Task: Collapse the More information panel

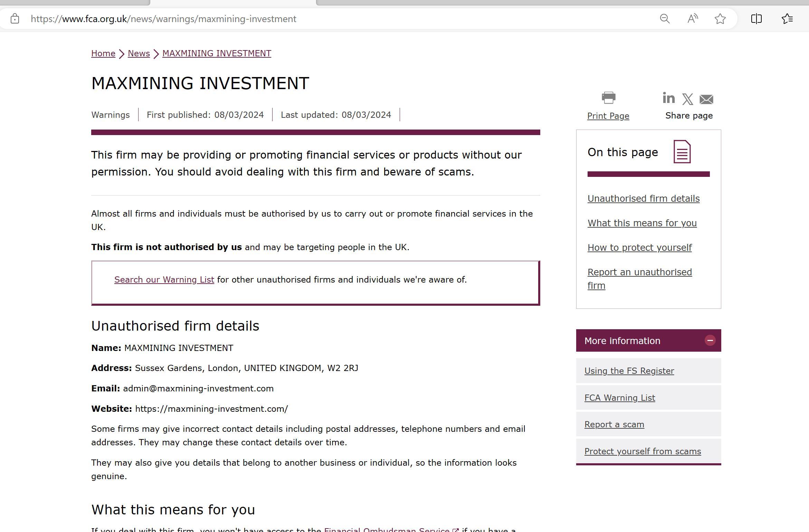Action: pos(710,341)
